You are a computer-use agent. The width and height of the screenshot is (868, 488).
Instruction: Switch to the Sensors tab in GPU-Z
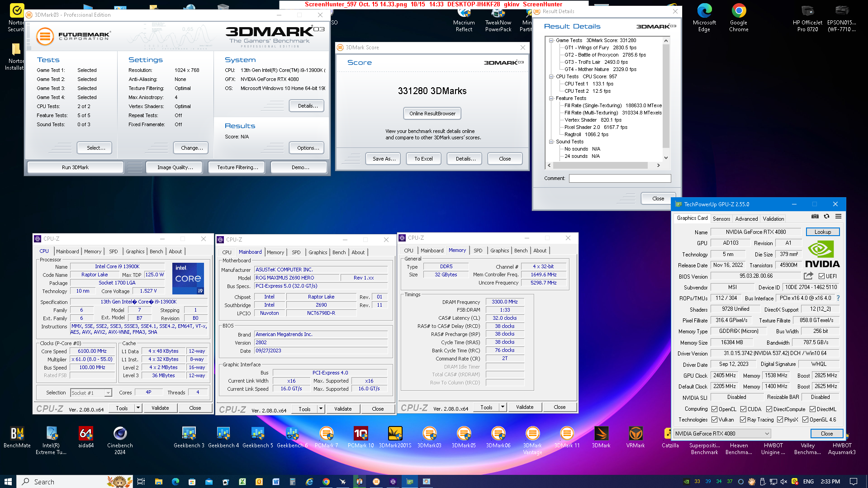point(721,219)
